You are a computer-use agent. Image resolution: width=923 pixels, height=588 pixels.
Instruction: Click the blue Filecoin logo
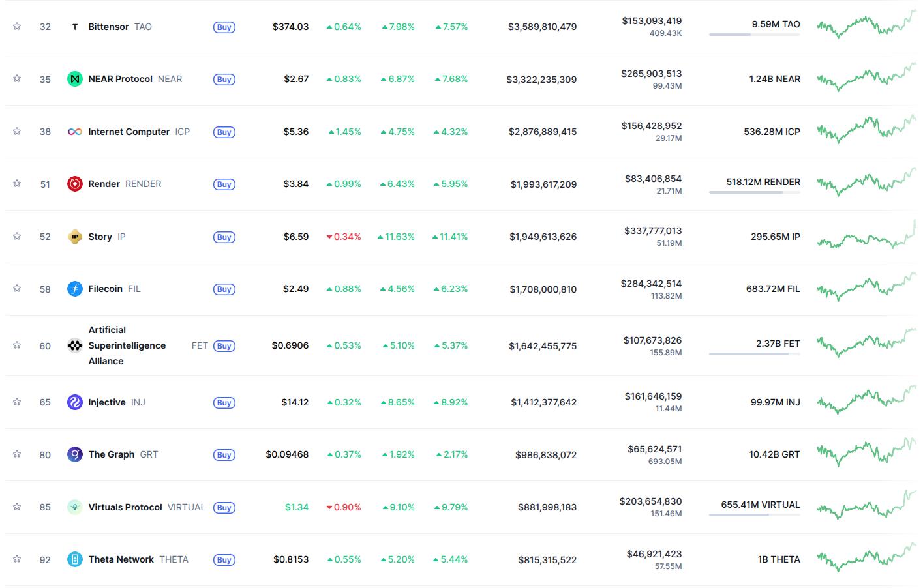point(75,289)
